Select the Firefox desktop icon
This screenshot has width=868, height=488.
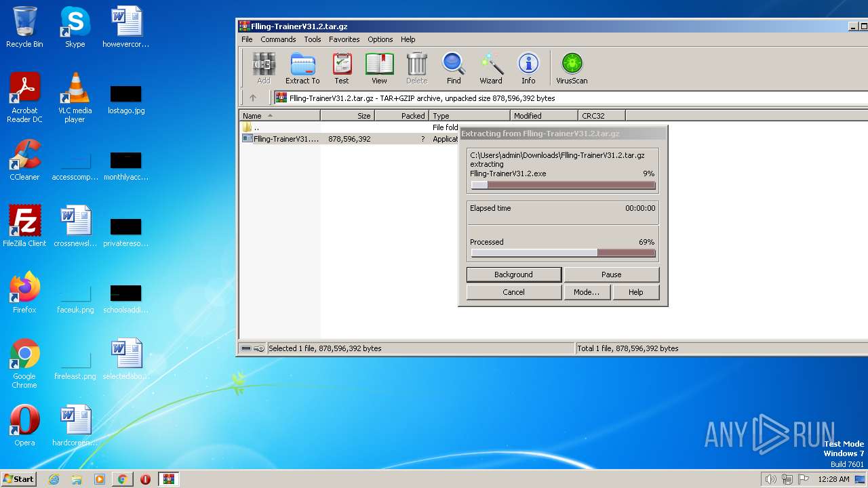tap(24, 293)
